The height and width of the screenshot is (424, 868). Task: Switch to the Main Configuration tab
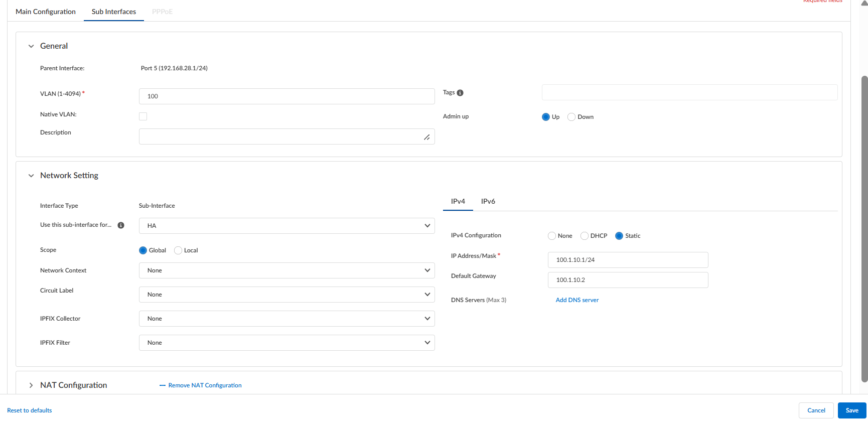tap(46, 12)
